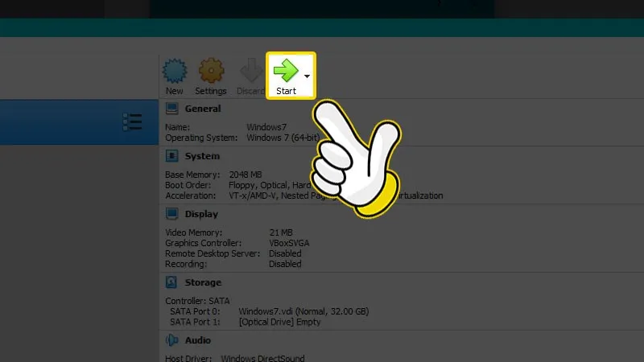
Task: Start the VM with the green arrow
Action: [x=286, y=71]
